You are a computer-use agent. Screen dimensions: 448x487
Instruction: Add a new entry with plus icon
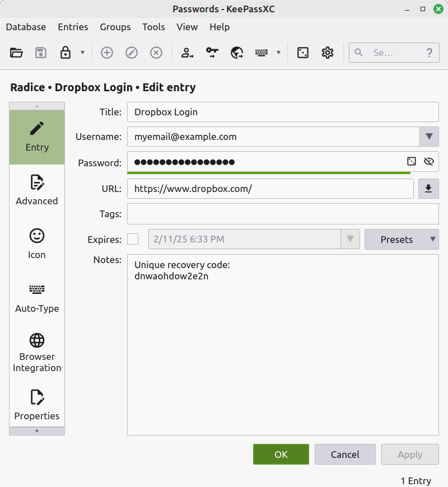(106, 53)
